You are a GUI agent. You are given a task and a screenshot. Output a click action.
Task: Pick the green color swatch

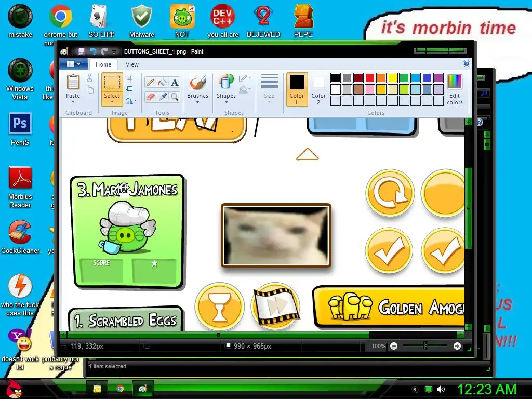(x=404, y=78)
